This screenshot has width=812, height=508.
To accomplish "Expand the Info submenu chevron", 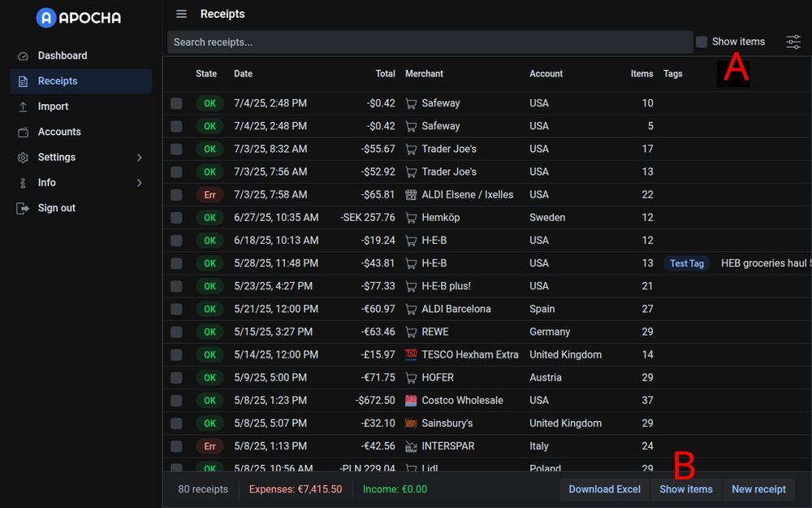I will tap(140, 182).
